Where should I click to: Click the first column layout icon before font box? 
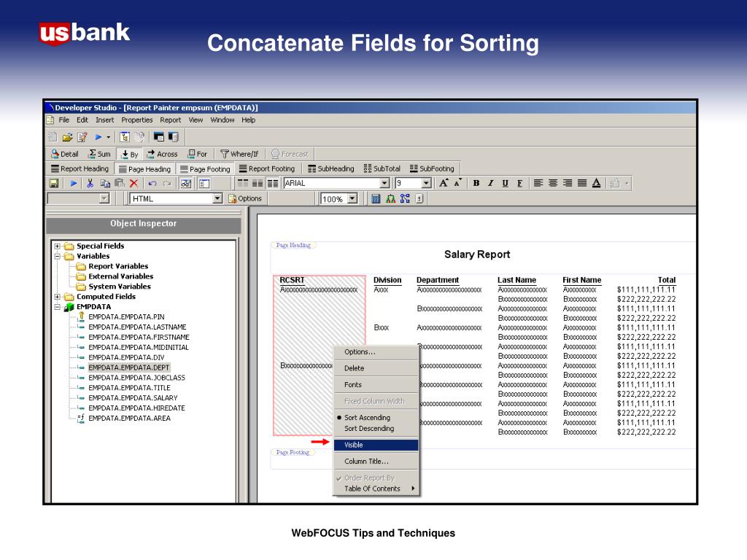coord(243,183)
